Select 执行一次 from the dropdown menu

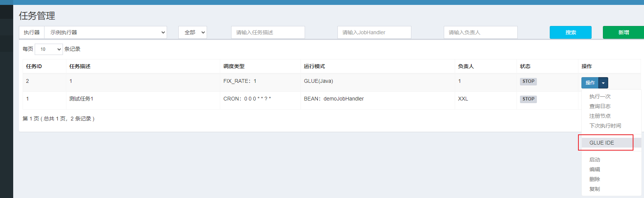tap(600, 96)
